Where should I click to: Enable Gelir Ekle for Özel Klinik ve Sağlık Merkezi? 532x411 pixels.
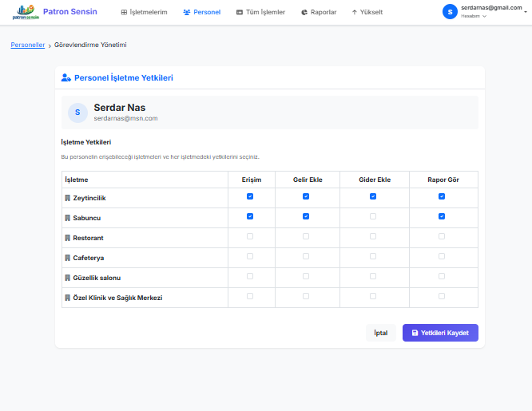(306, 296)
